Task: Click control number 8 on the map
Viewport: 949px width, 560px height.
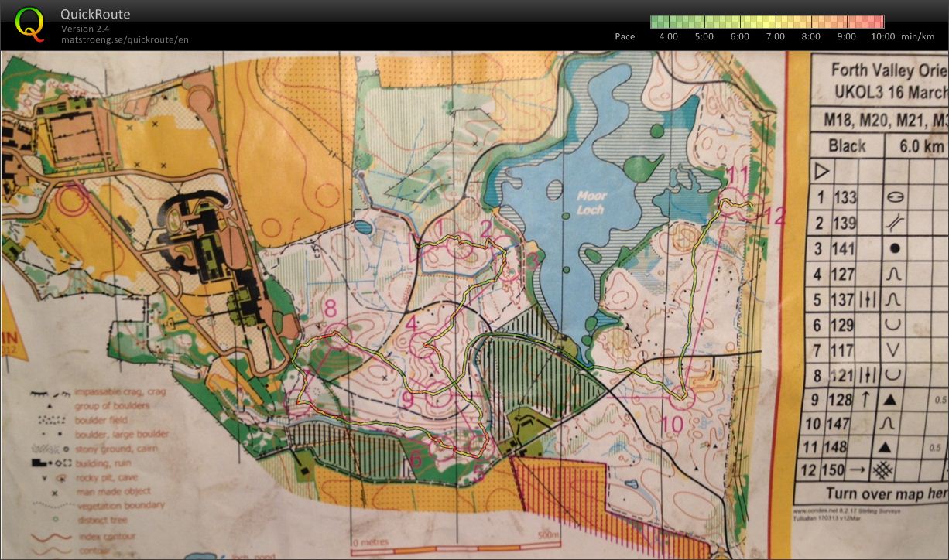Action: click(331, 309)
